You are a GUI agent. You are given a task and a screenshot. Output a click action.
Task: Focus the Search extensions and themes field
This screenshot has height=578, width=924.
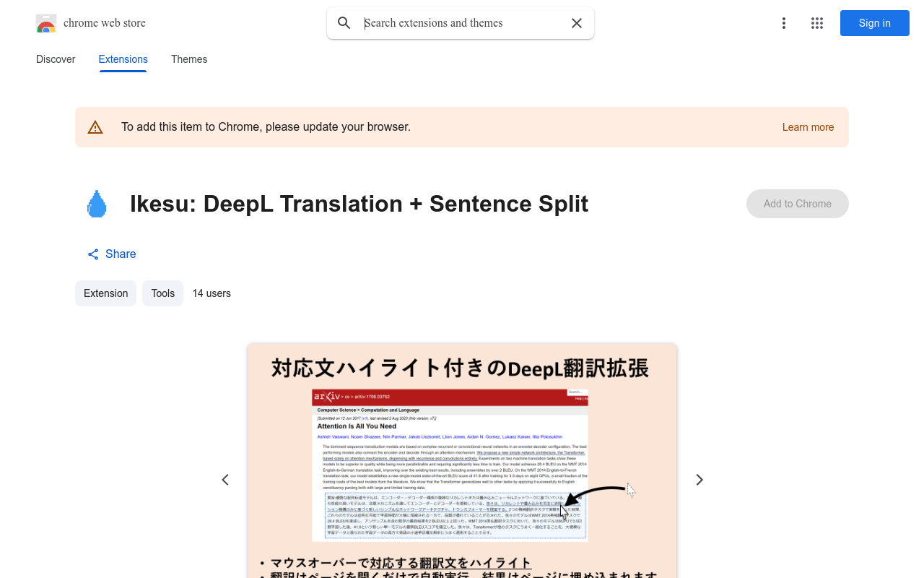click(462, 23)
